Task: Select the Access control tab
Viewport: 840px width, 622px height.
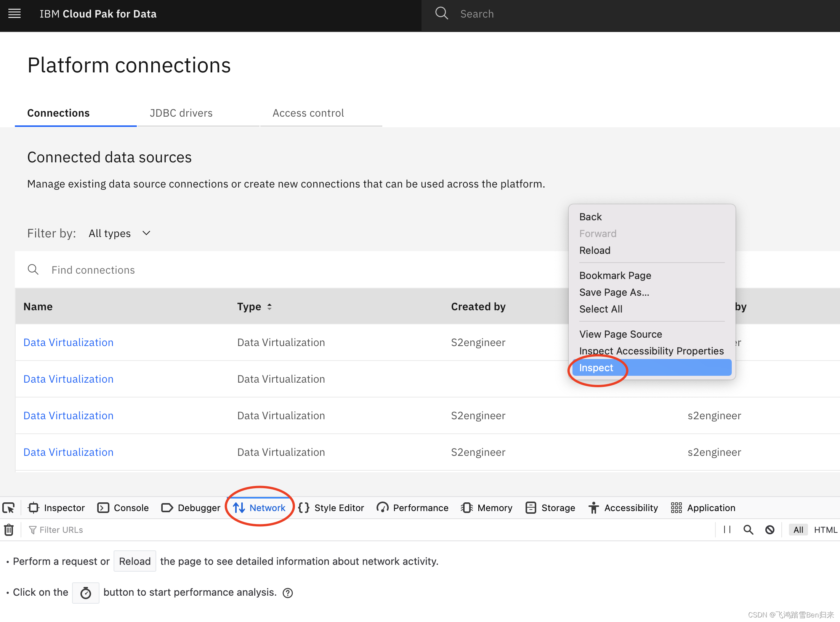Action: (x=308, y=112)
